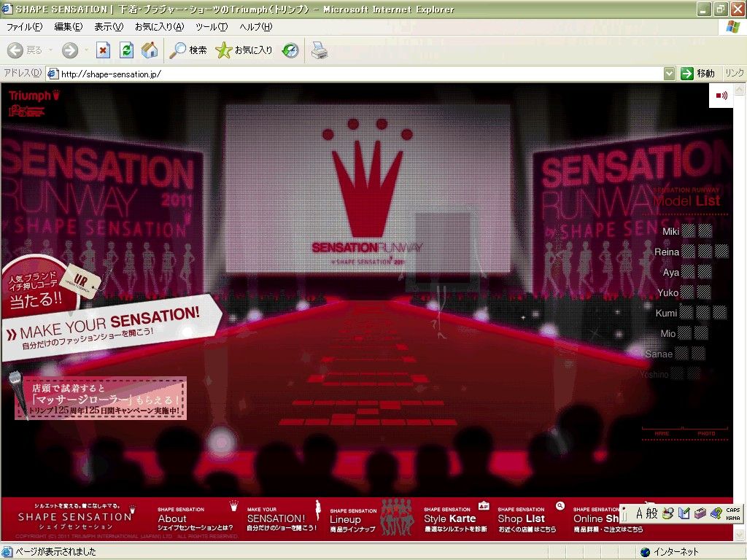Open the History clock icon

pos(290,50)
